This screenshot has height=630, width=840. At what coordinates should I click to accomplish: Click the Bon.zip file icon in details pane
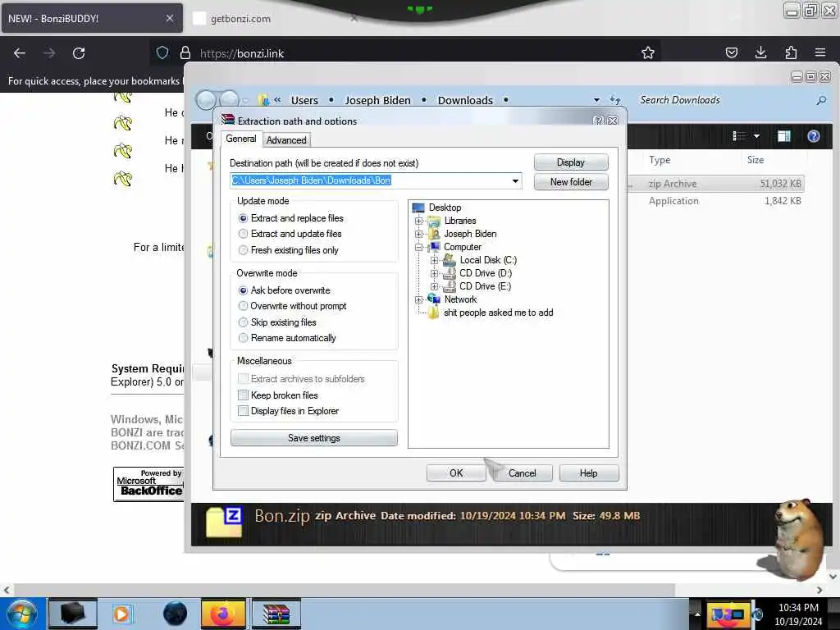(x=224, y=522)
